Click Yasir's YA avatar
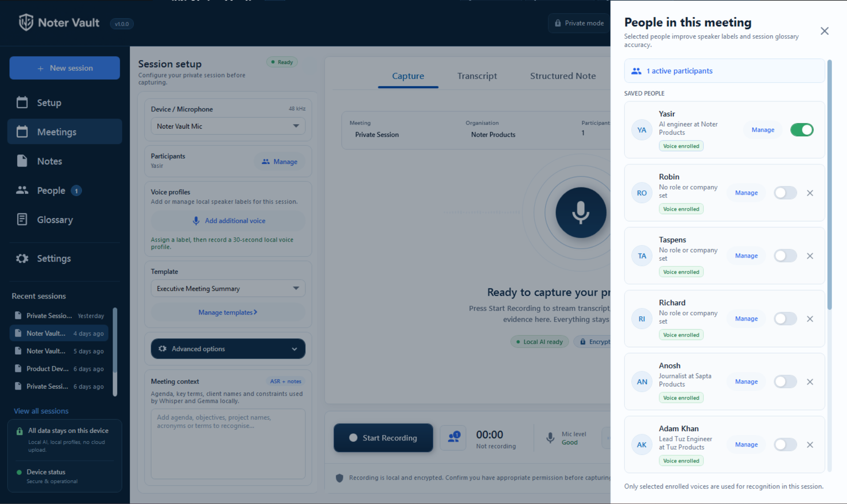The width and height of the screenshot is (847, 504). click(x=642, y=130)
